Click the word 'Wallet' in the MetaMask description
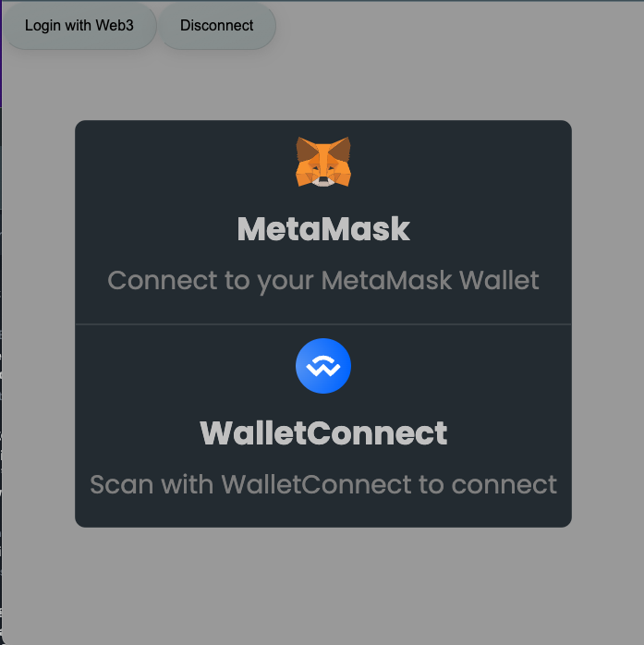The image size is (644, 645). (x=499, y=280)
